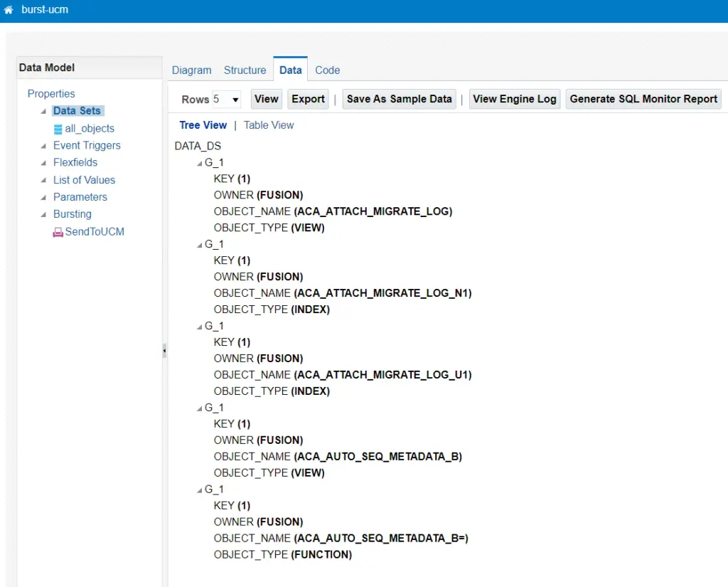The height and width of the screenshot is (587, 728).
Task: Click the Export button
Action: click(308, 99)
